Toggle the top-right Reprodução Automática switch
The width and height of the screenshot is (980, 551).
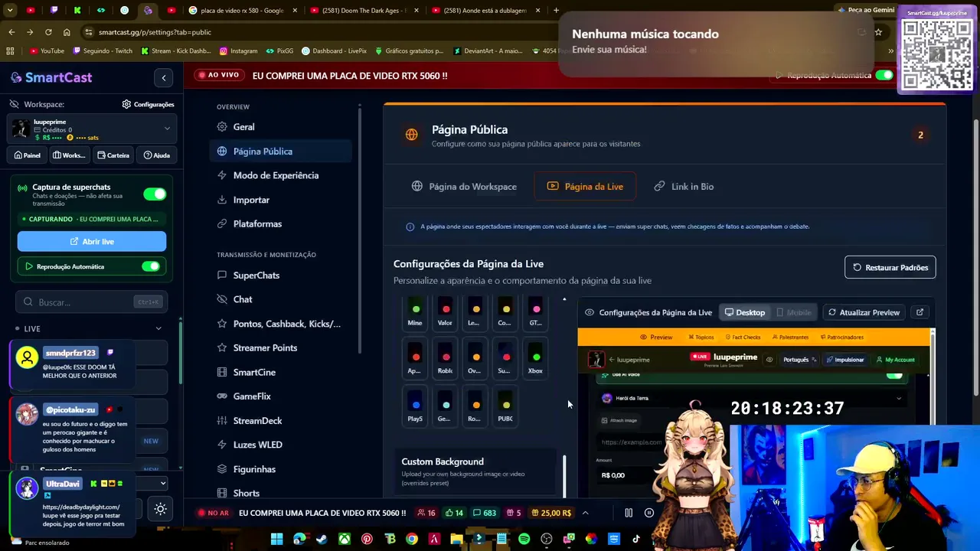point(884,75)
